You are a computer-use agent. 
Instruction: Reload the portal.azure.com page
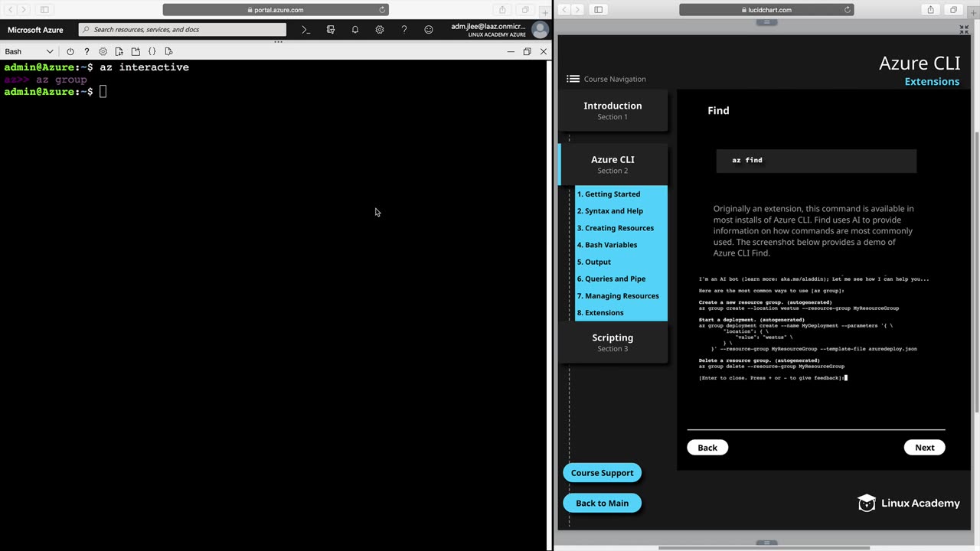[x=382, y=10]
